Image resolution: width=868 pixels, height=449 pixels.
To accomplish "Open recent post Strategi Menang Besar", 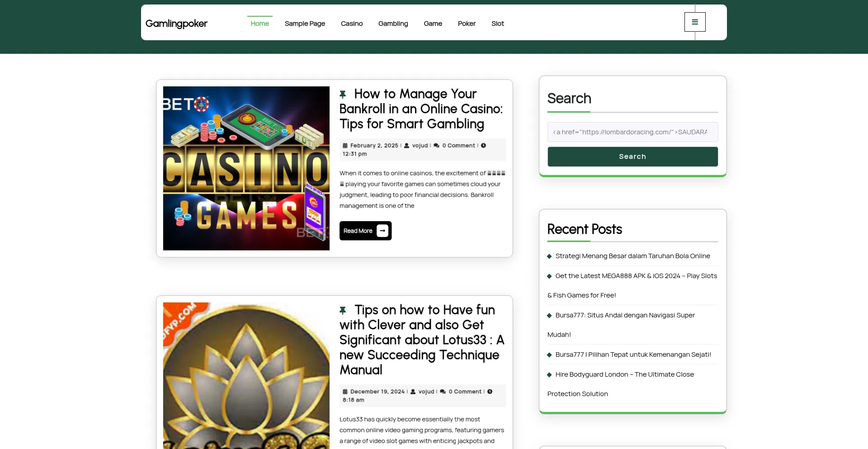I will [632, 256].
